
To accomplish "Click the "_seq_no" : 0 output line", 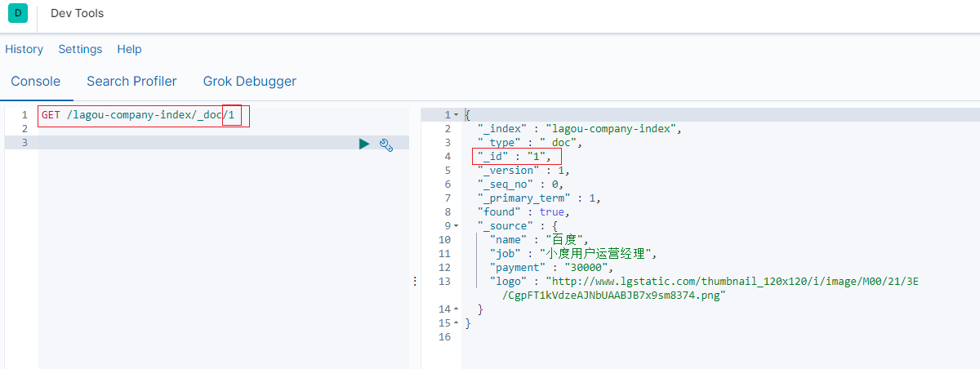I will pyautogui.click(x=520, y=184).
